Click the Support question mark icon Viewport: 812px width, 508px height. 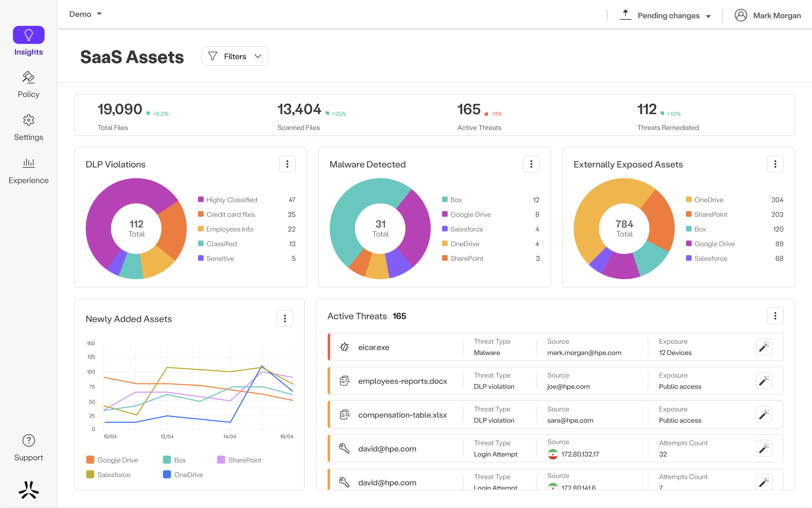tap(29, 441)
